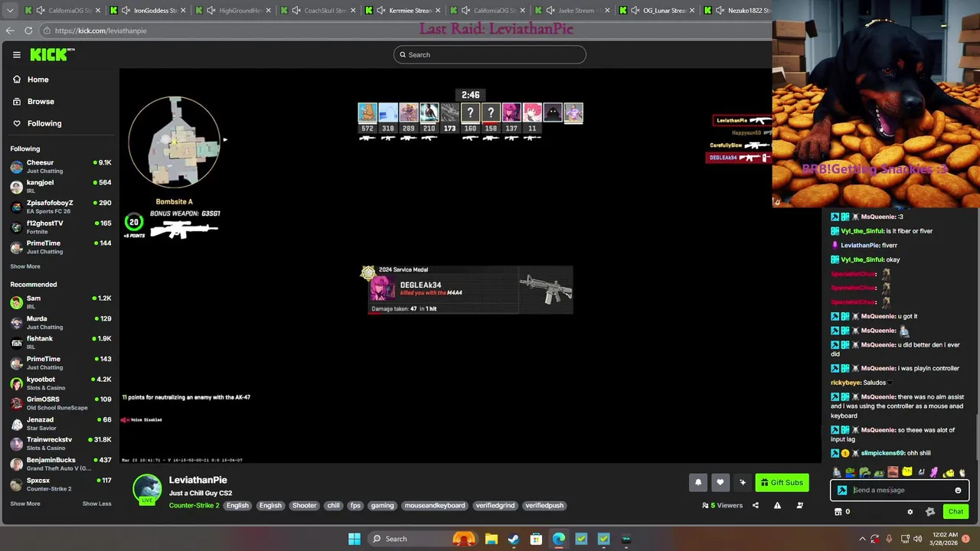Focus the Kick search box
This screenshot has width=980, height=551.
coord(490,54)
